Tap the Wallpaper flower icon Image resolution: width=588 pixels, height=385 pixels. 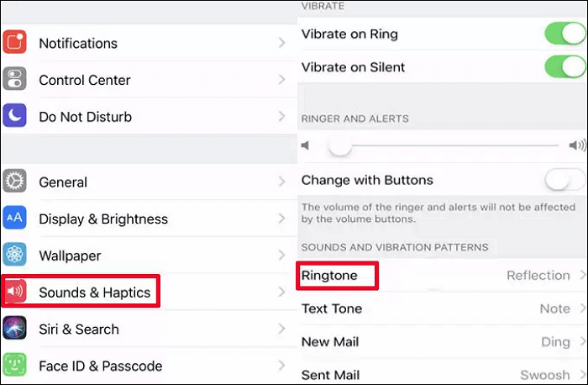[14, 256]
